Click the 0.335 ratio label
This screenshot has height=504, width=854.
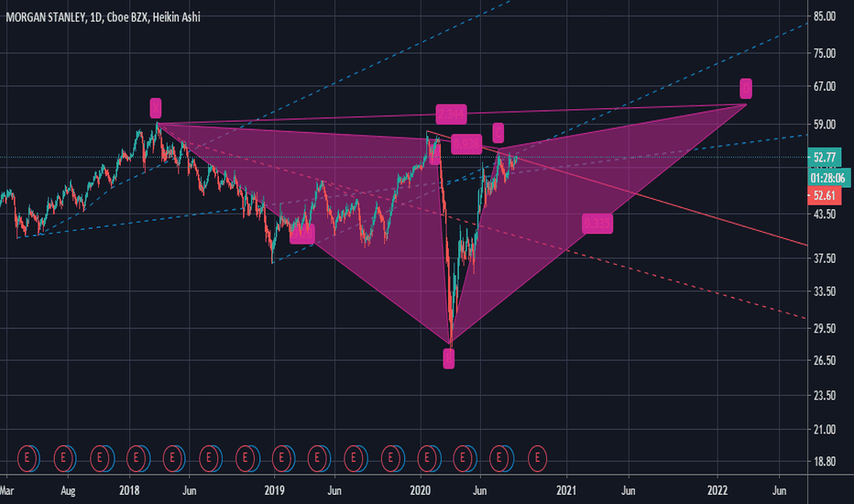pos(597,224)
